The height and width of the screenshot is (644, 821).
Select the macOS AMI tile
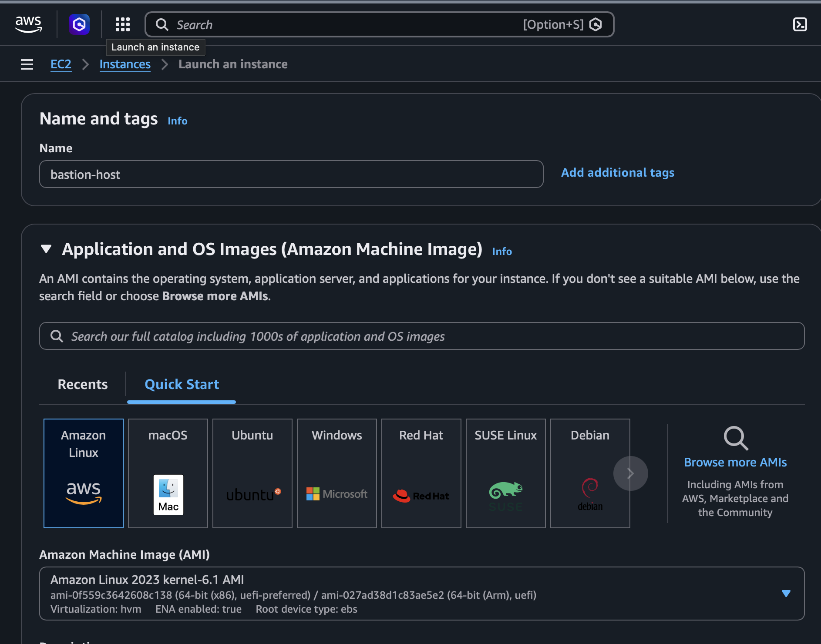(168, 473)
